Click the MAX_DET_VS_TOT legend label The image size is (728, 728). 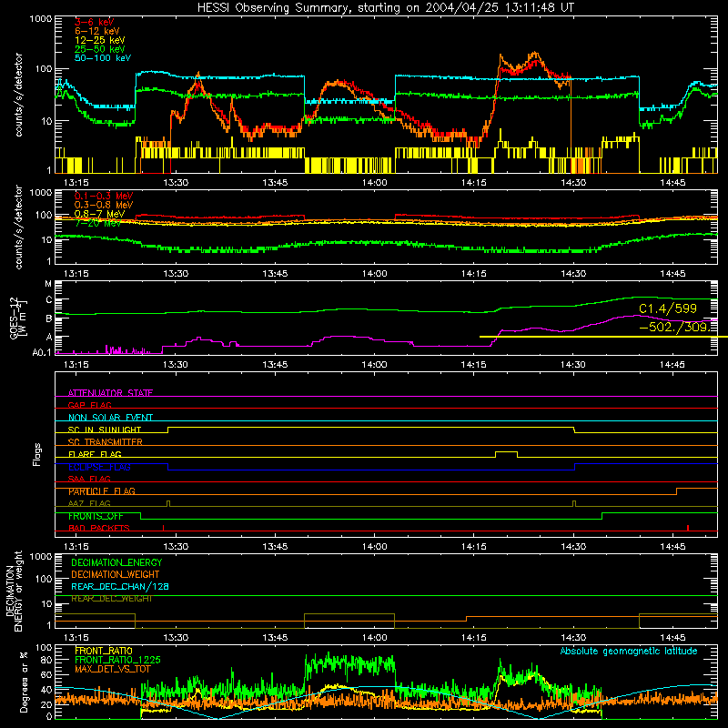point(113,669)
